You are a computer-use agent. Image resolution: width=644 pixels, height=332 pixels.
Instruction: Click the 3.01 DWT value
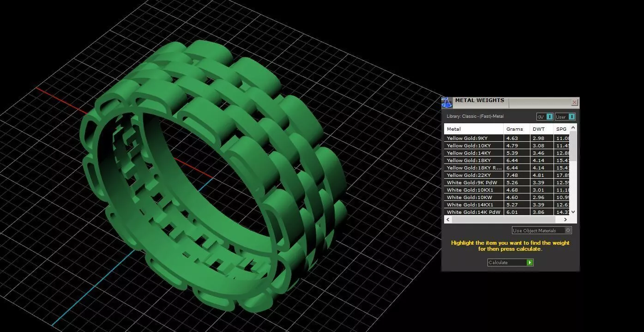[538, 190]
